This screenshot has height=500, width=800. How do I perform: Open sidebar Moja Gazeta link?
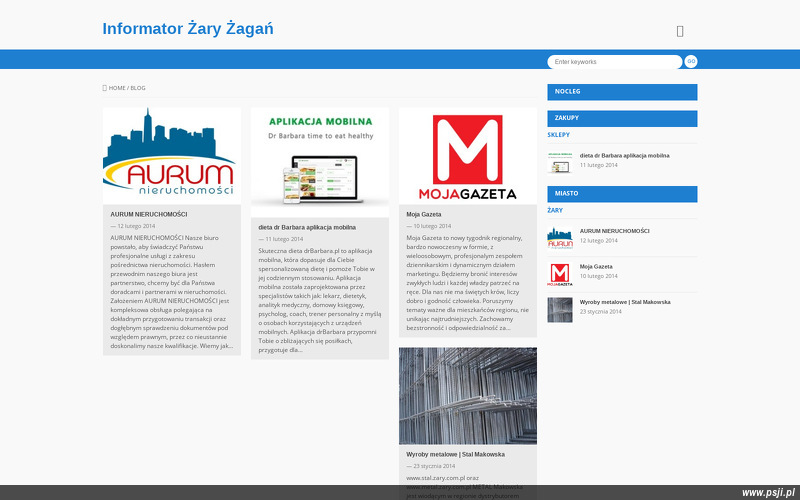point(595,267)
